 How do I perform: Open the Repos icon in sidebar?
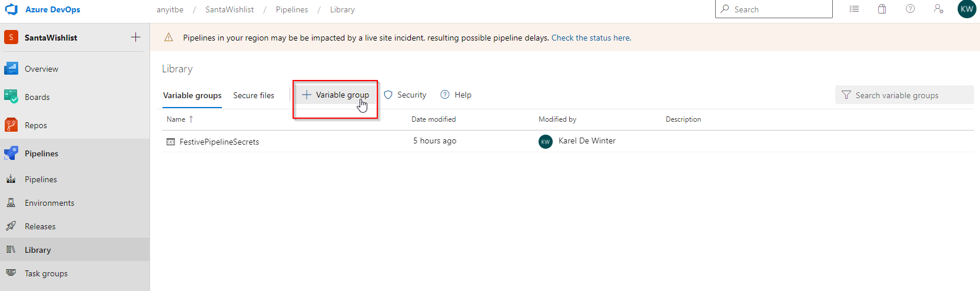11,125
